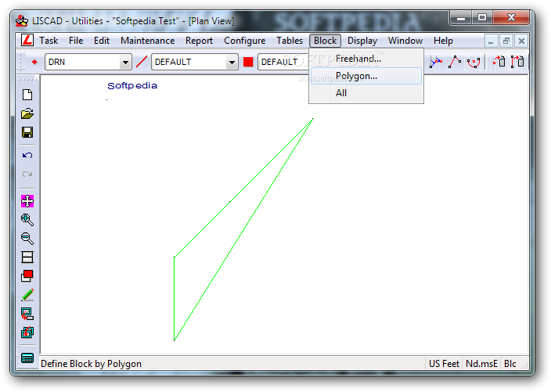Click the red line style icon
This screenshot has width=551, height=392.
pos(141,62)
